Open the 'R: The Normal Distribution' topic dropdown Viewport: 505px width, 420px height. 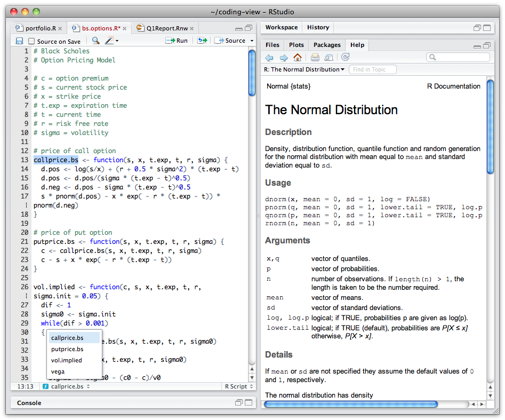(x=304, y=69)
